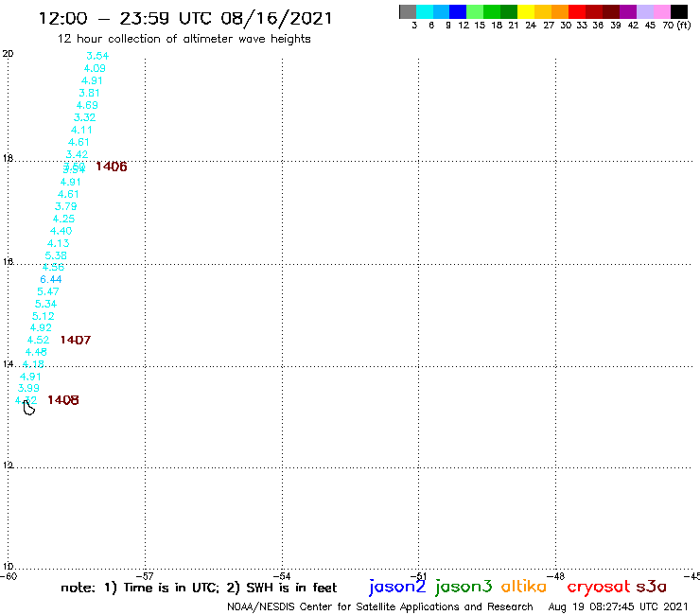Click the purple swatch in the color legend
This screenshot has height=615, width=700.
[x=628, y=11]
